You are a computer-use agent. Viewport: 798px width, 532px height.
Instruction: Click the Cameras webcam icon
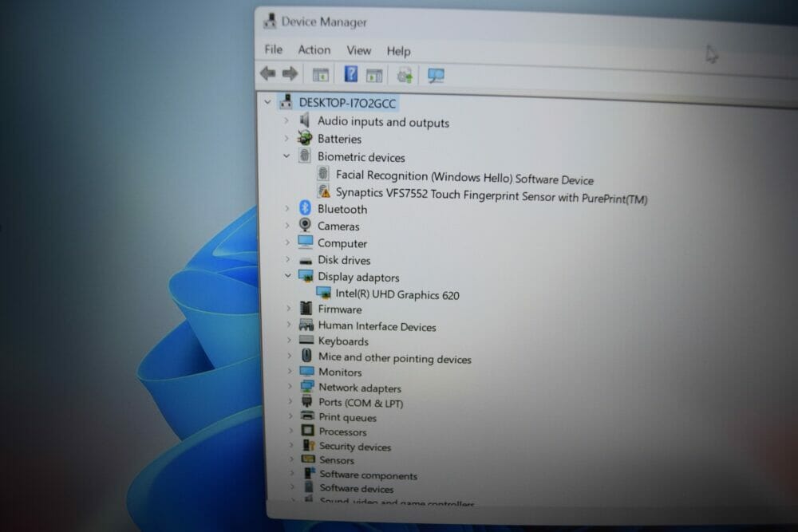point(306,225)
